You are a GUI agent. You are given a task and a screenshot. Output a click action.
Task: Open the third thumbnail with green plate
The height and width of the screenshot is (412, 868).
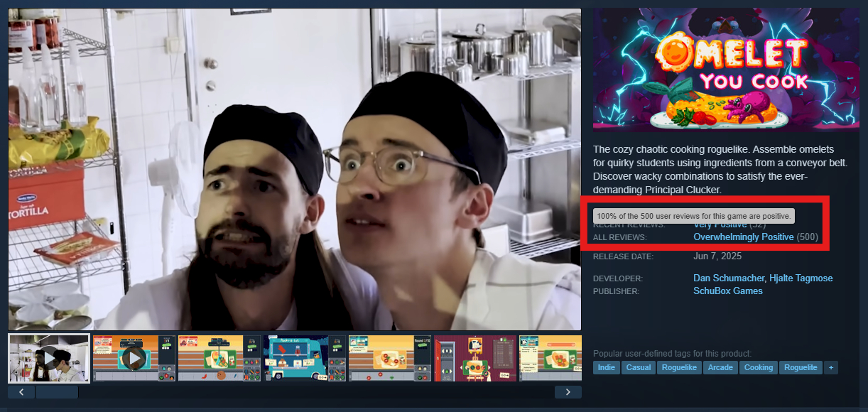tap(219, 359)
